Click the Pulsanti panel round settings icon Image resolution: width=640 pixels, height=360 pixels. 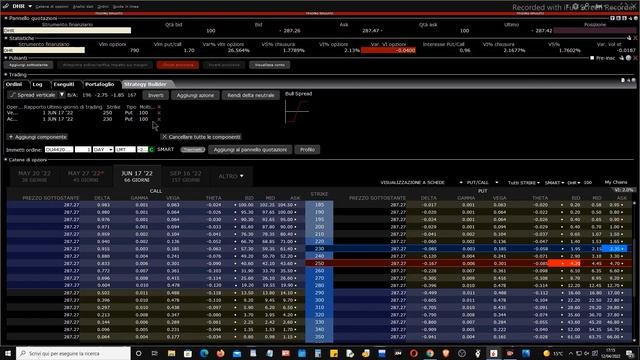629,58
